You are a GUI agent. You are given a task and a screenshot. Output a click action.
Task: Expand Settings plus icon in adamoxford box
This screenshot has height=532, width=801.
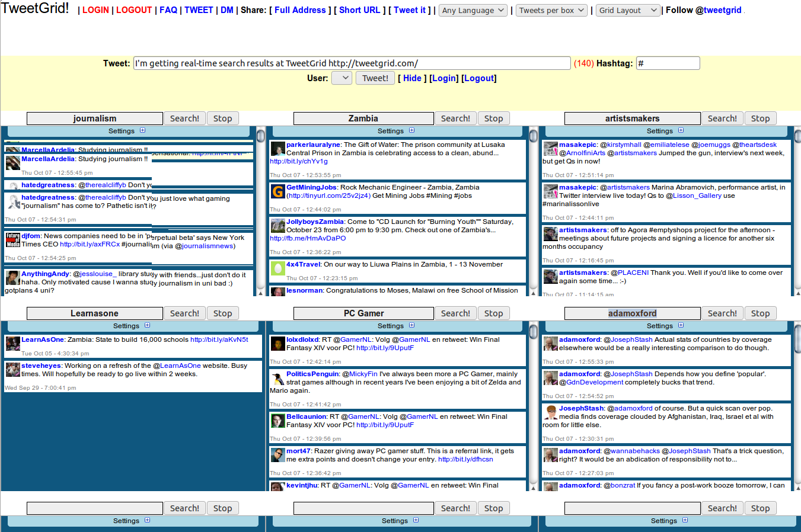tap(681, 325)
